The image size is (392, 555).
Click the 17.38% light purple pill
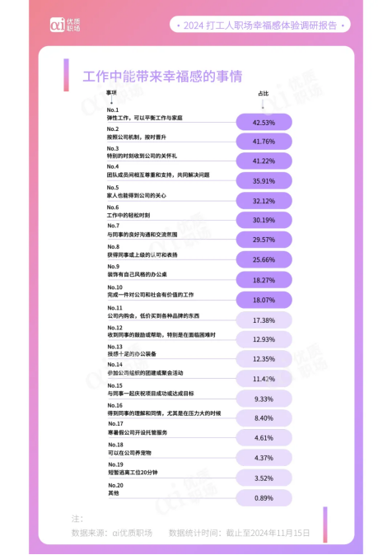(264, 320)
